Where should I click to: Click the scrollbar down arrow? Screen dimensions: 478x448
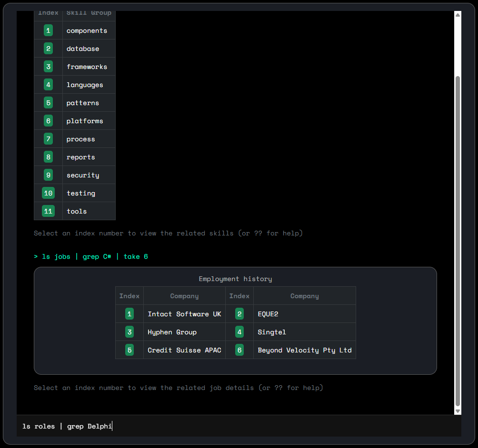tap(458, 411)
